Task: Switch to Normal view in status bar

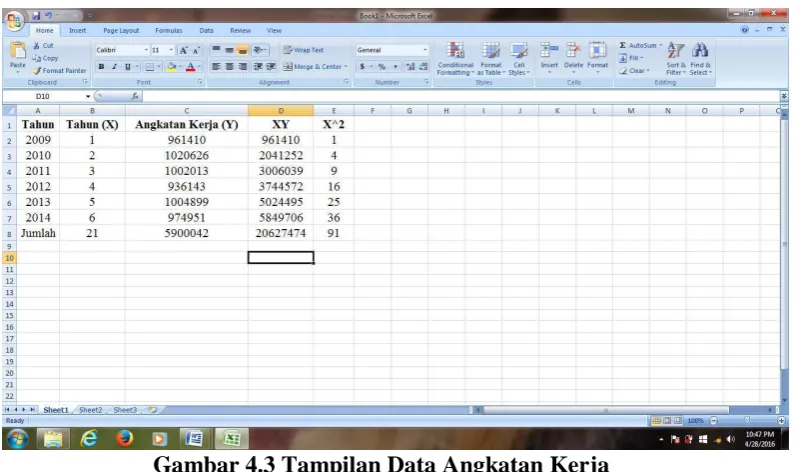Action: click(657, 420)
